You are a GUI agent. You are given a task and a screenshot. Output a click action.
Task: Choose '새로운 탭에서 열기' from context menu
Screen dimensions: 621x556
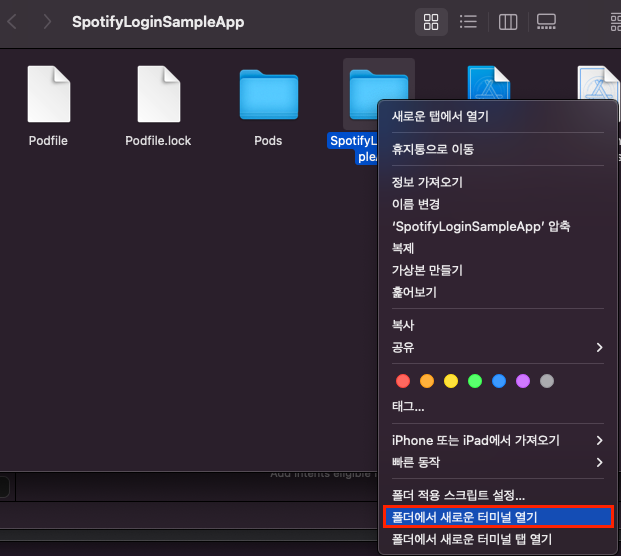coord(498,116)
